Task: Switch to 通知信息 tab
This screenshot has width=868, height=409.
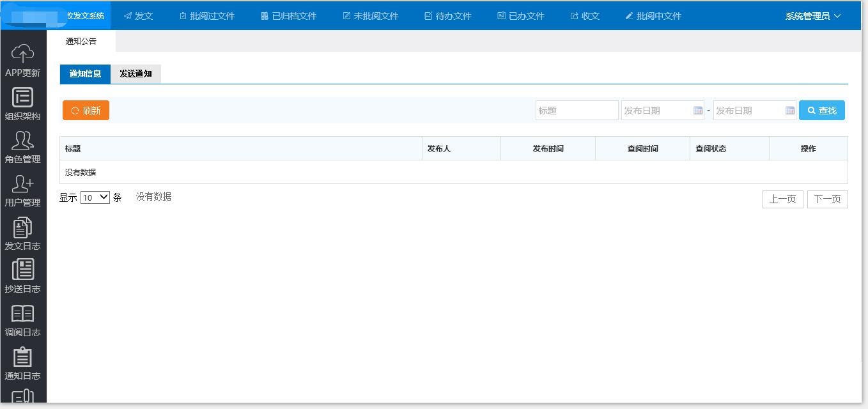Action: pyautogui.click(x=85, y=73)
